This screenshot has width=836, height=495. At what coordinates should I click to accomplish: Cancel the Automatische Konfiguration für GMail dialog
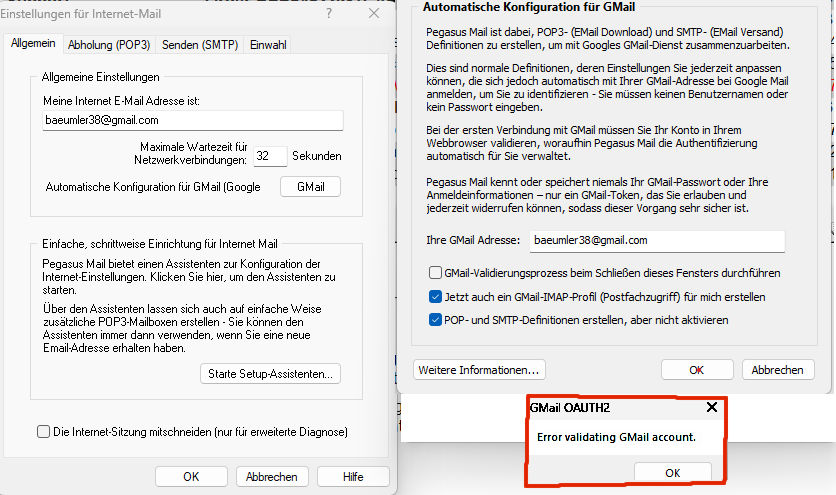776,370
